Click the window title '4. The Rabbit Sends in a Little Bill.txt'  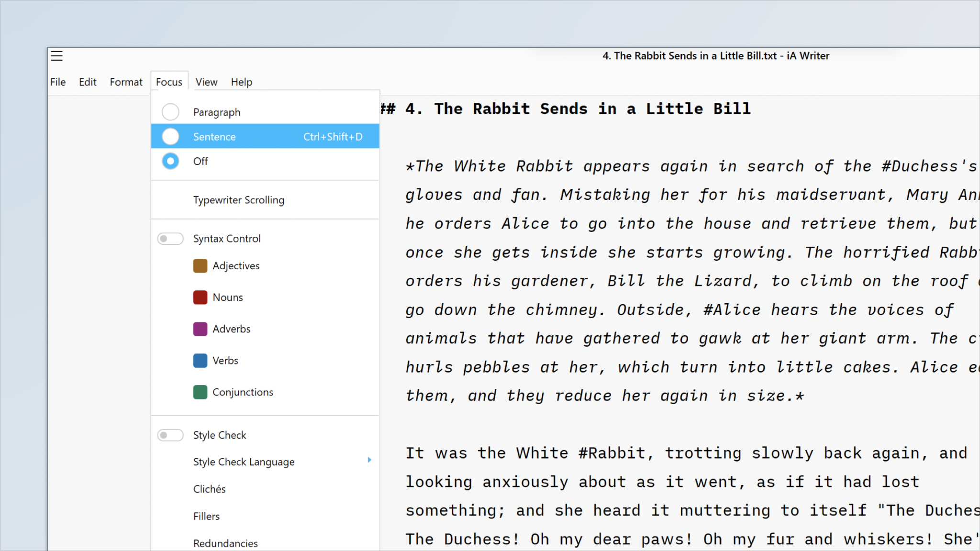690,56
